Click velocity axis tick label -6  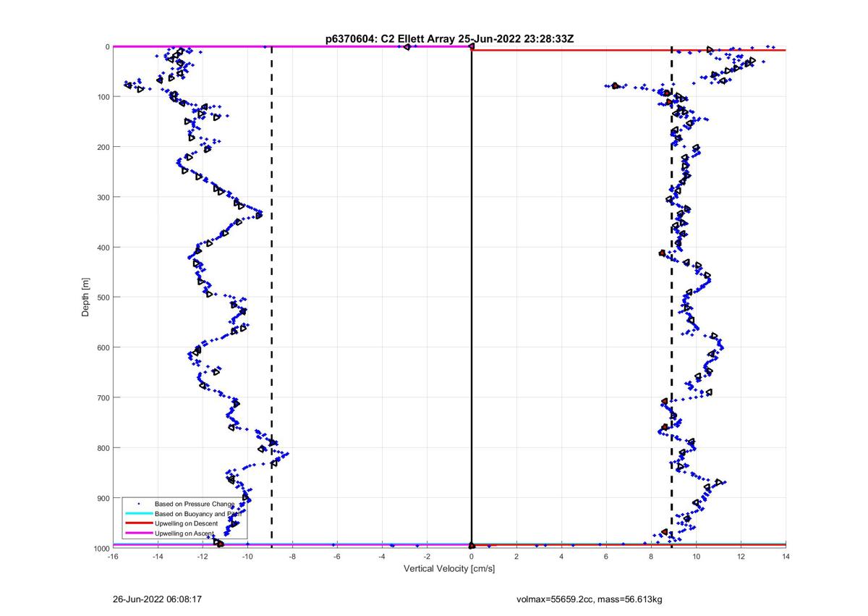tap(337, 557)
